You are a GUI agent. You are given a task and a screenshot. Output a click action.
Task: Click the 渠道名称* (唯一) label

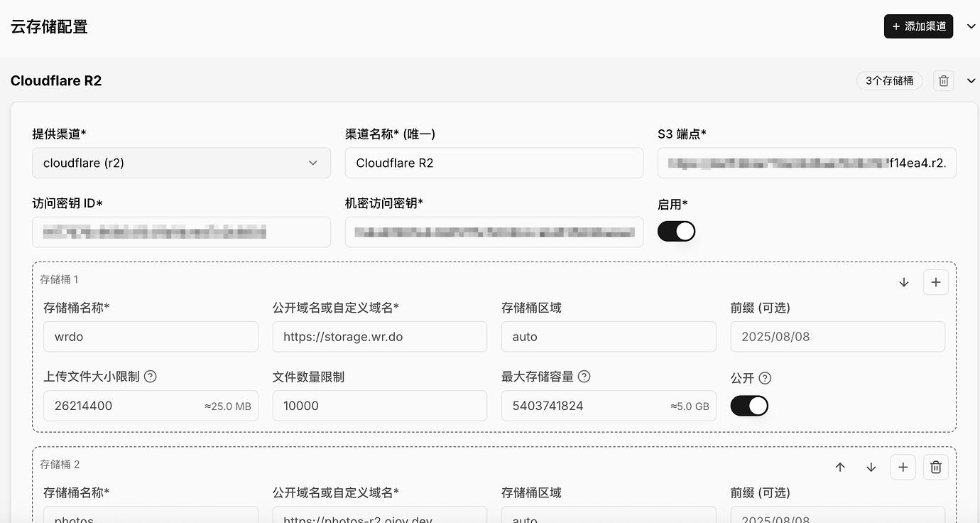(x=390, y=134)
